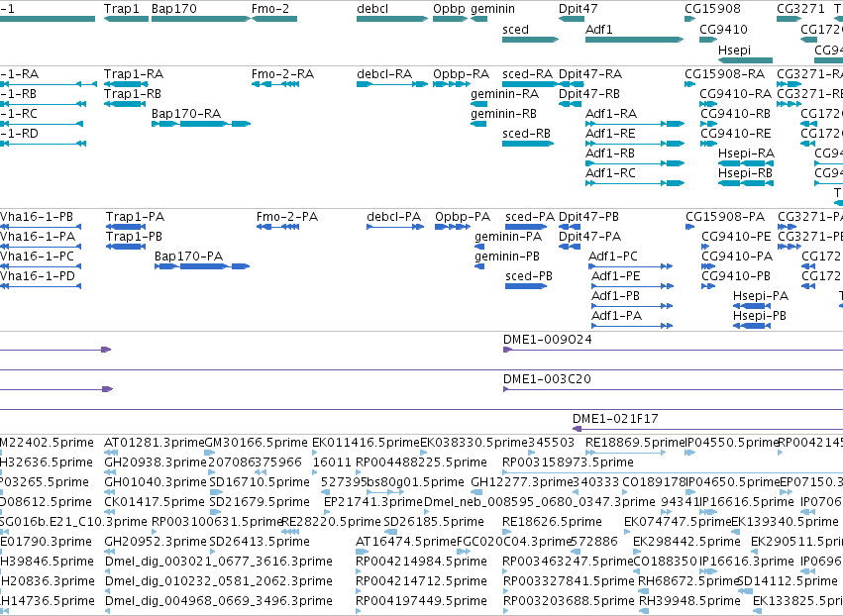Click the DME1-003C20 feature label

coord(547,379)
